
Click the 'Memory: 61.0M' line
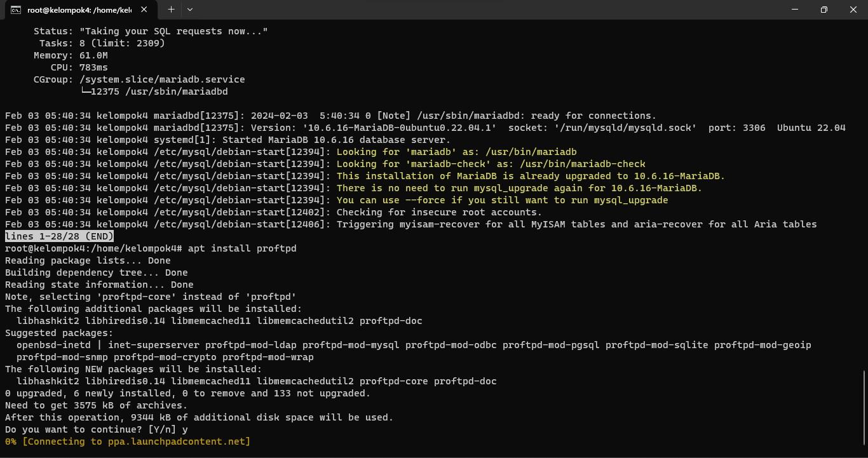(71, 55)
